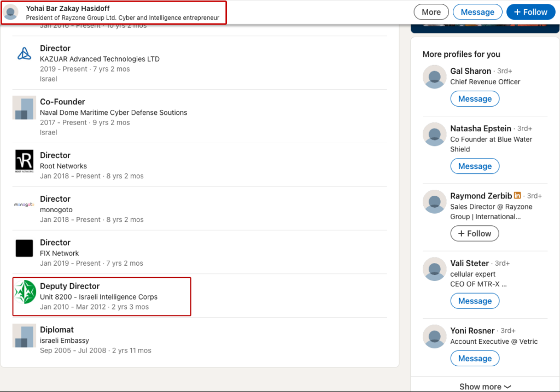Send a message to Natasha Epstein

475,166
